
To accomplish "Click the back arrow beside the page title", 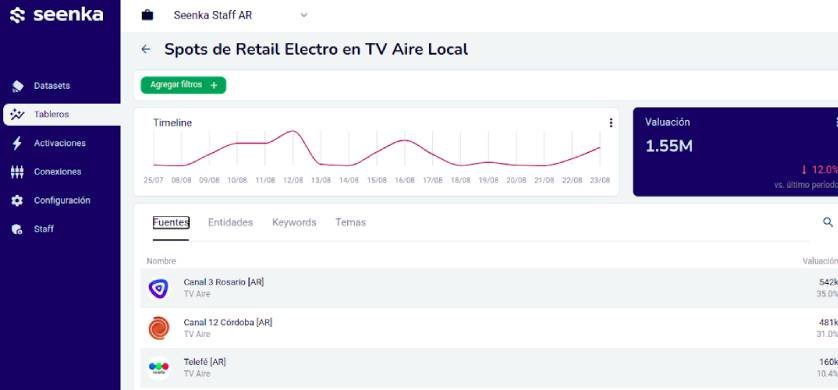I will coord(145,50).
